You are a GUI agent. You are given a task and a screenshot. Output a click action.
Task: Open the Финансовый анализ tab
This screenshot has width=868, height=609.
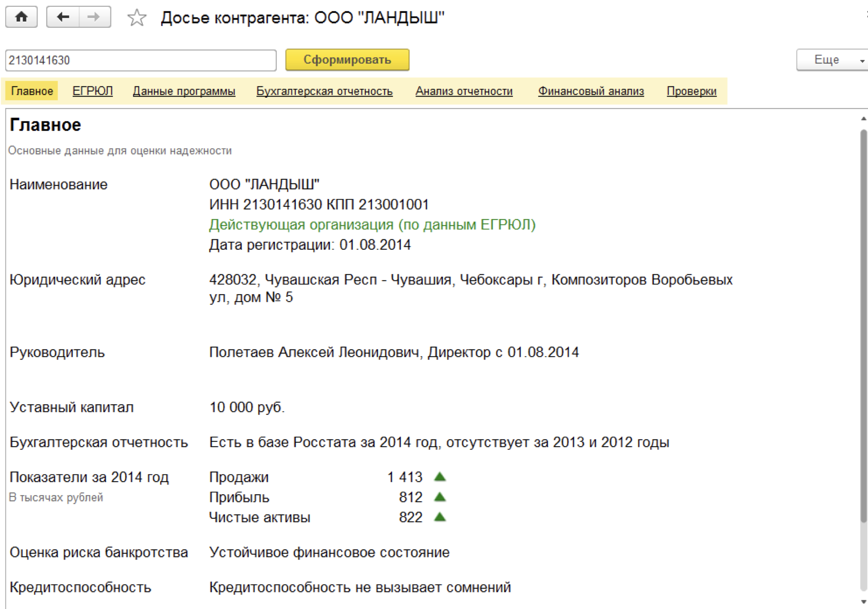pos(591,91)
